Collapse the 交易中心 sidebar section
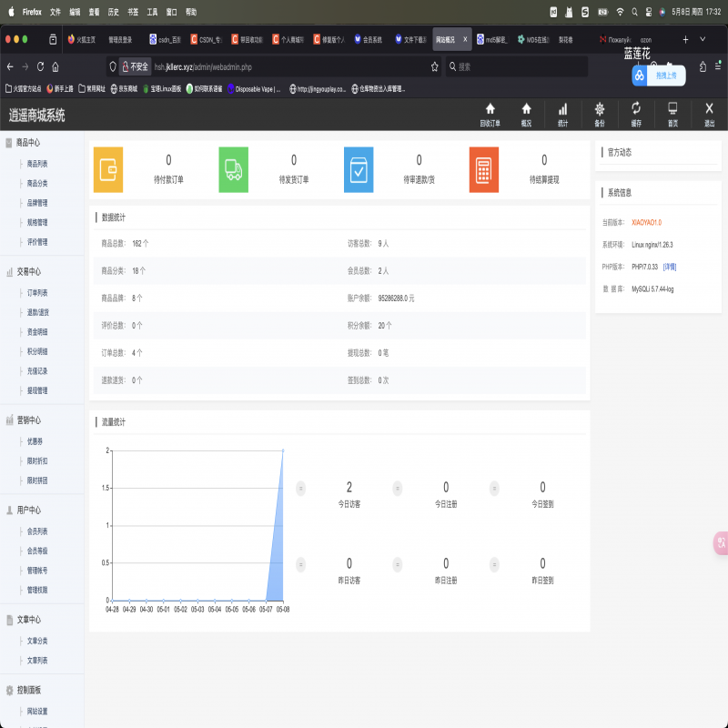The image size is (728, 728). [27, 271]
